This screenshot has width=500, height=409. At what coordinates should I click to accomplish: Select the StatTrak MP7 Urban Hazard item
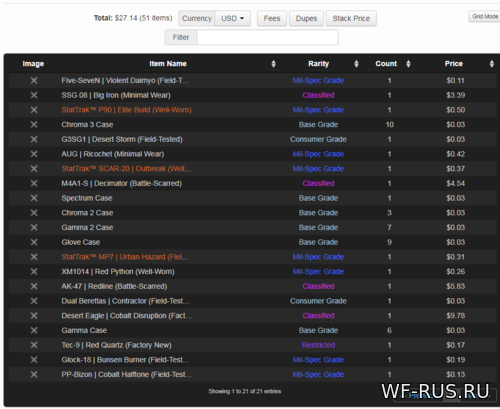pyautogui.click(x=125, y=257)
